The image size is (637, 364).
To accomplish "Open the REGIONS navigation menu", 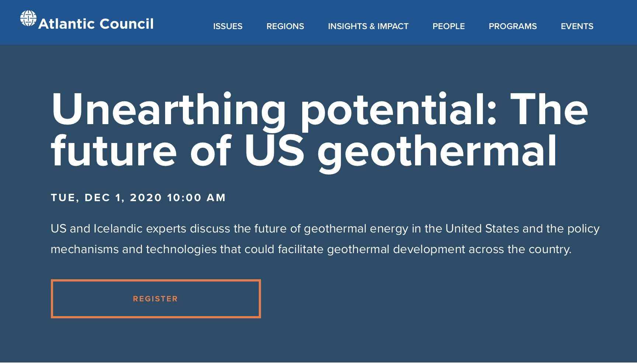I will click(x=285, y=26).
